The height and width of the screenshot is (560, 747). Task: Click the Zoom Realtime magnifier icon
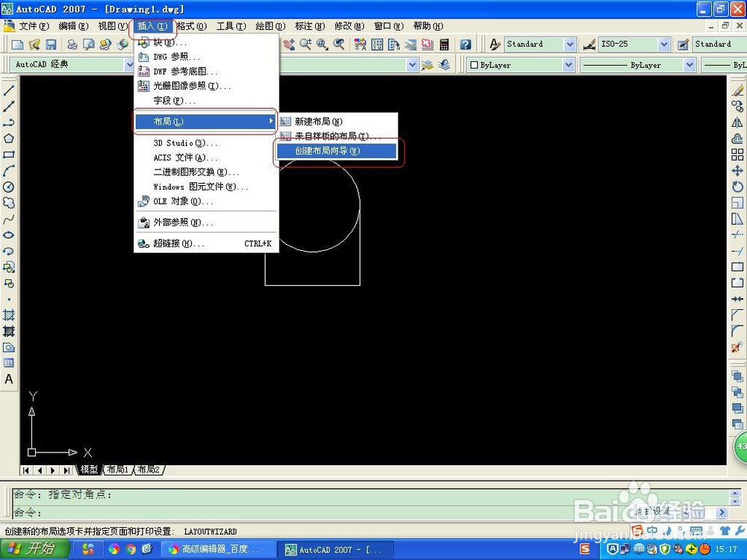tap(306, 45)
